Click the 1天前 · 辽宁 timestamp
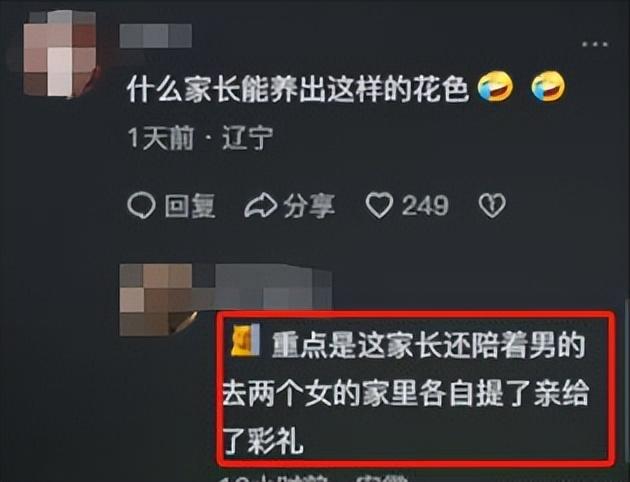The width and height of the screenshot is (630, 482). point(200,138)
